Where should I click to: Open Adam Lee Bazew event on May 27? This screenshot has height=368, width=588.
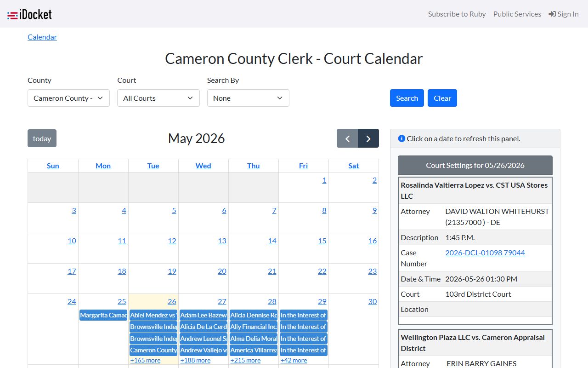[204, 315]
